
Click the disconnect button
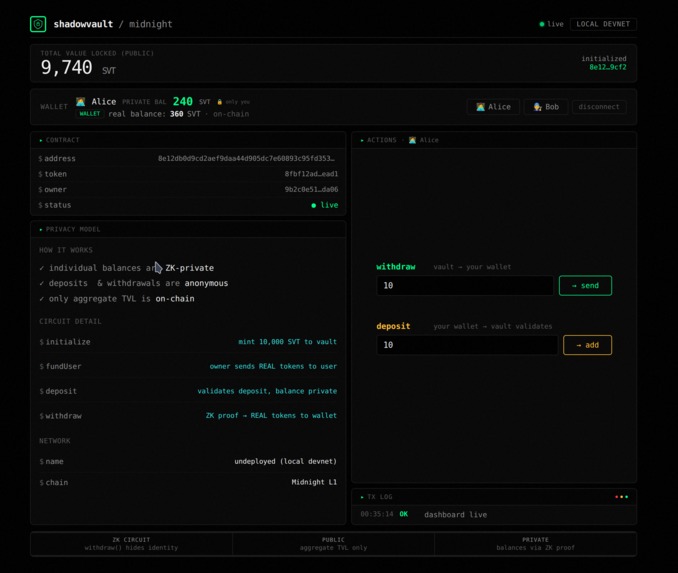click(599, 107)
